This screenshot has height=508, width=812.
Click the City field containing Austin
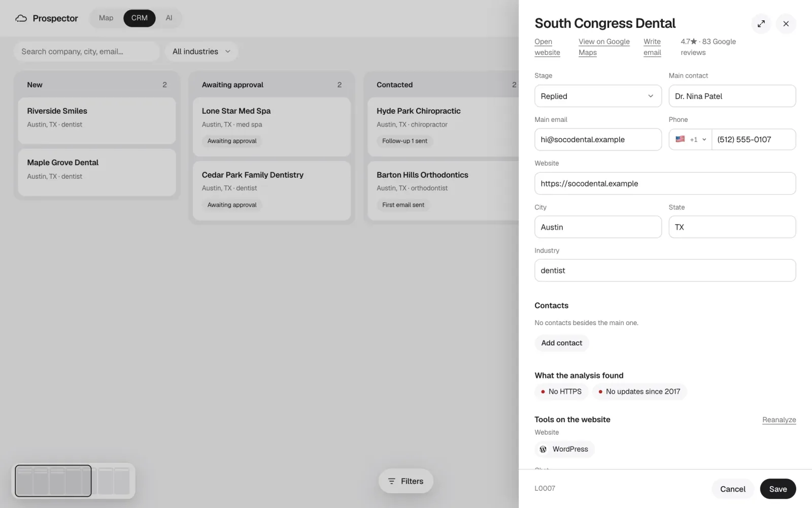pos(598,227)
